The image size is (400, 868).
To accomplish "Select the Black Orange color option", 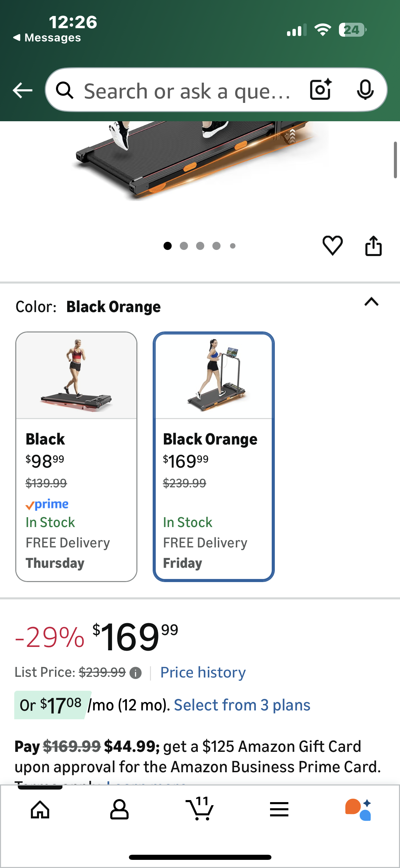I will 213,456.
